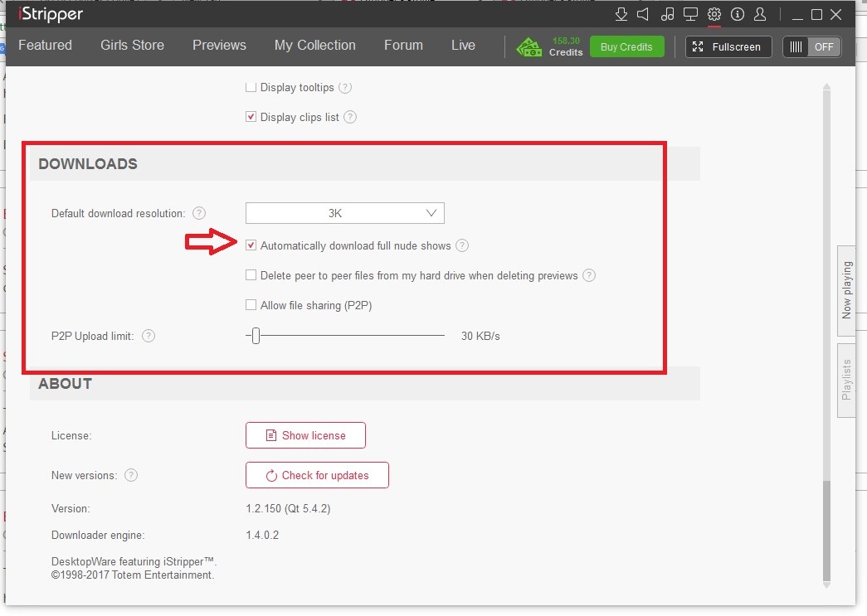The image size is (867, 616).
Task: Click the monitor display icon
Action: pyautogui.click(x=690, y=14)
